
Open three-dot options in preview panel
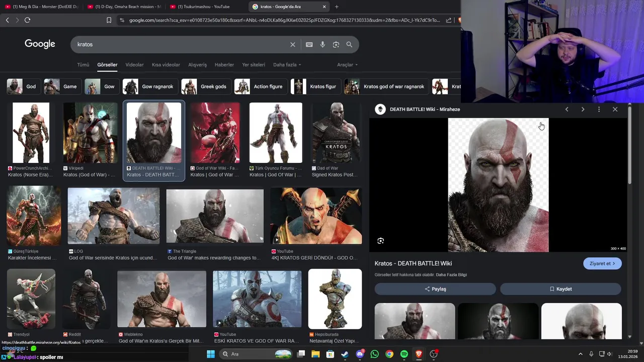[599, 109]
